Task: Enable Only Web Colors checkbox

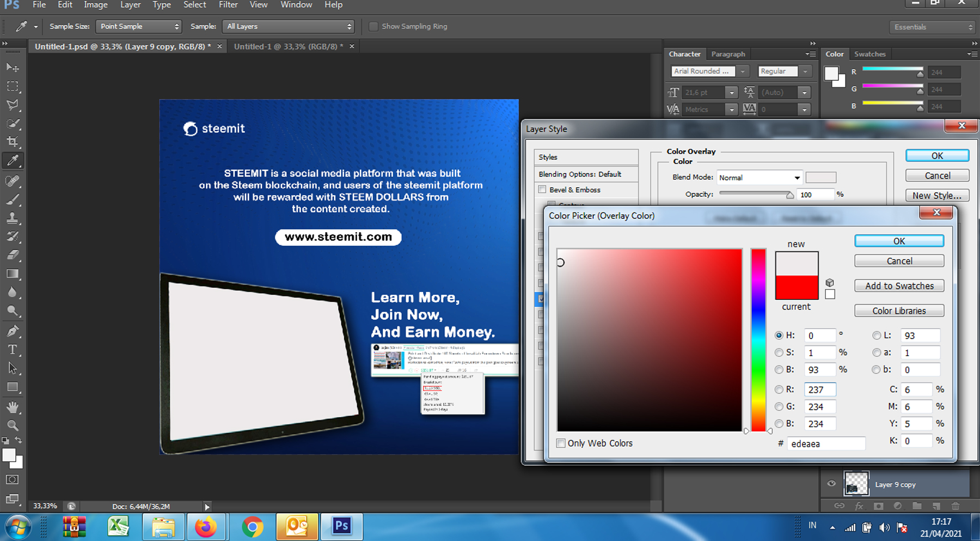Action: pyautogui.click(x=561, y=443)
